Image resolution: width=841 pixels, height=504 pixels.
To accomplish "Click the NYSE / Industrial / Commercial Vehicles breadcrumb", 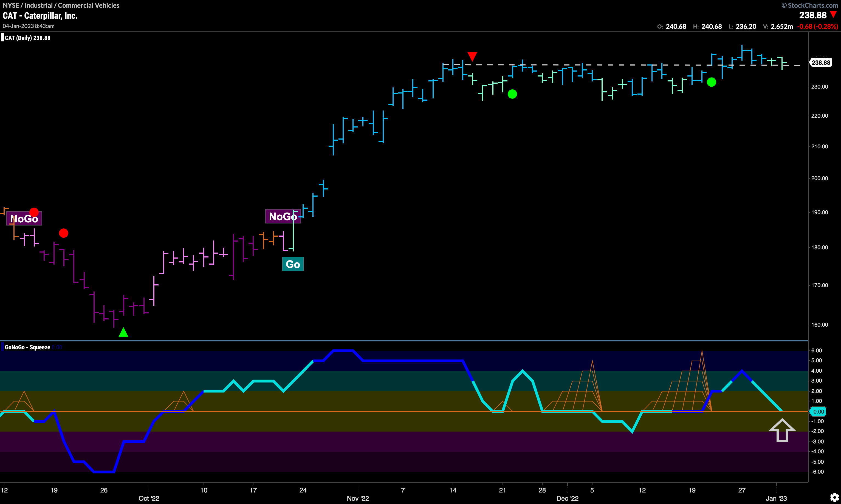I will [61, 5].
